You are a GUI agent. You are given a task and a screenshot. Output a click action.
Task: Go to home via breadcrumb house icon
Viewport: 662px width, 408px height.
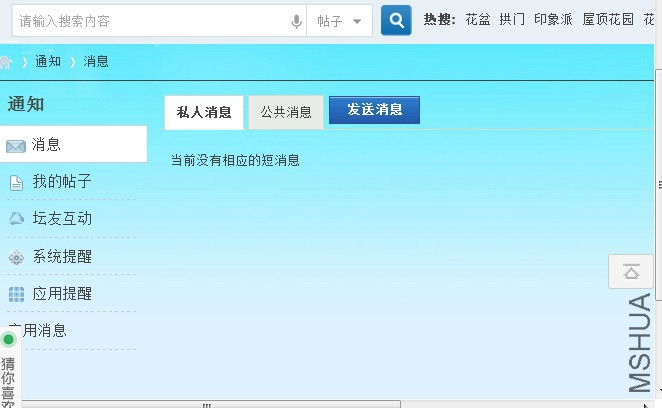pos(5,63)
